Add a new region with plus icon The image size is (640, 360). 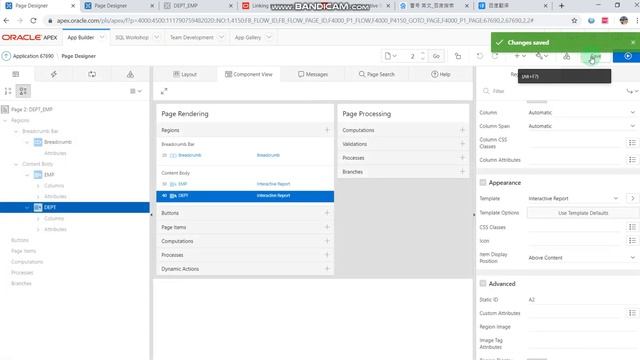click(327, 130)
